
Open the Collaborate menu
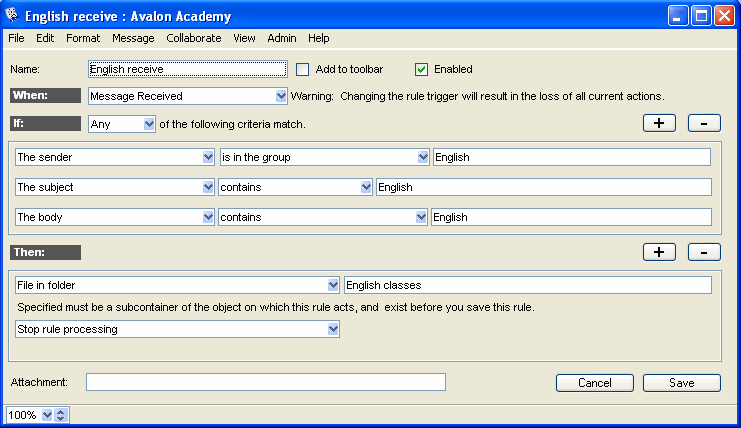coord(194,38)
